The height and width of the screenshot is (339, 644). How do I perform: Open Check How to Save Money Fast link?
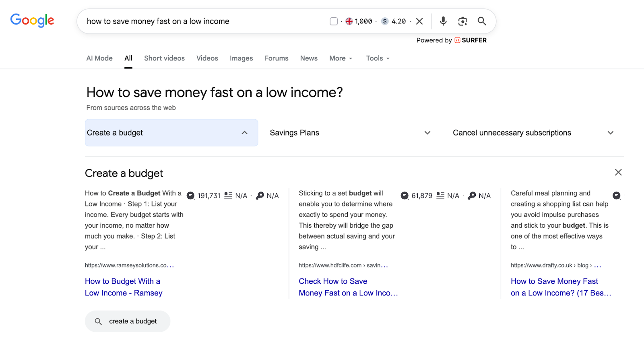(x=348, y=287)
